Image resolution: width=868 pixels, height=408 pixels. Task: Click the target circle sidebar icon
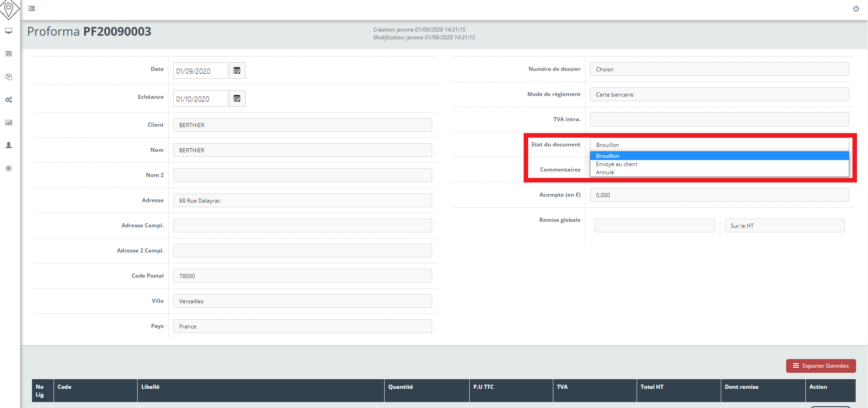point(9,168)
